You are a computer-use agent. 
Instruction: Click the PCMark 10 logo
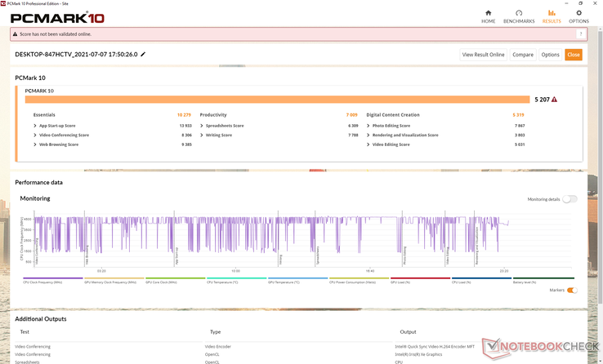(x=57, y=18)
